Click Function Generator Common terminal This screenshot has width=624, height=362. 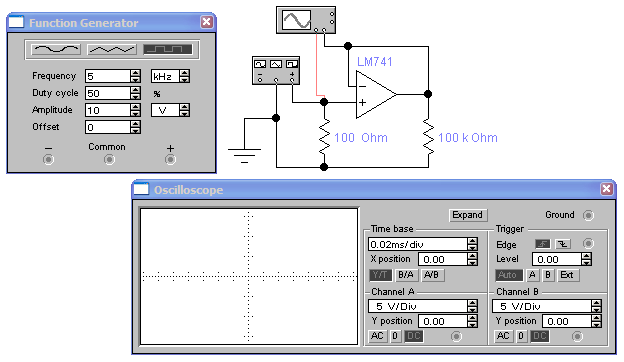pyautogui.click(x=109, y=160)
